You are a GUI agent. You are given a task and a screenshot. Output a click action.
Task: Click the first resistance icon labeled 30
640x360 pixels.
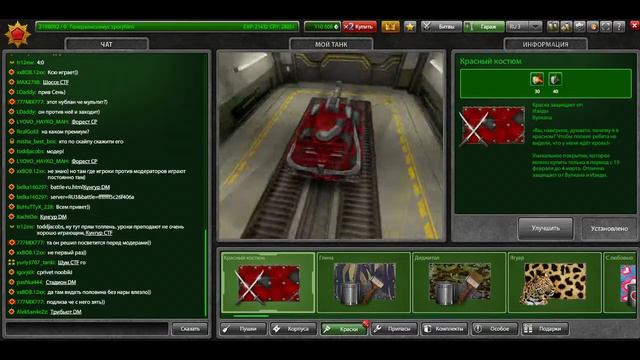[537, 79]
